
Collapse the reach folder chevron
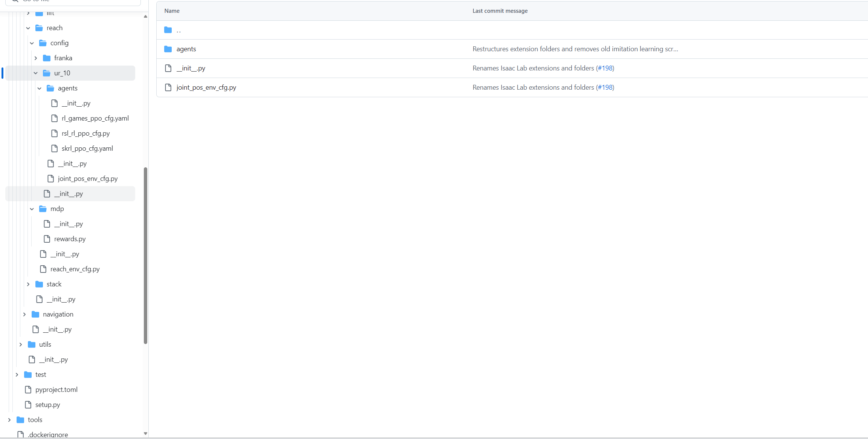[x=28, y=28]
